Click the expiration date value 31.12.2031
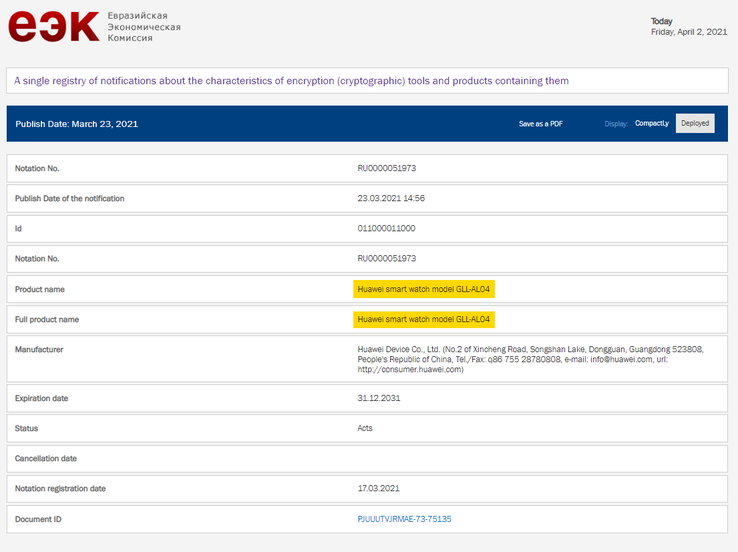Screen dimensions: 738x552 pyautogui.click(x=379, y=398)
